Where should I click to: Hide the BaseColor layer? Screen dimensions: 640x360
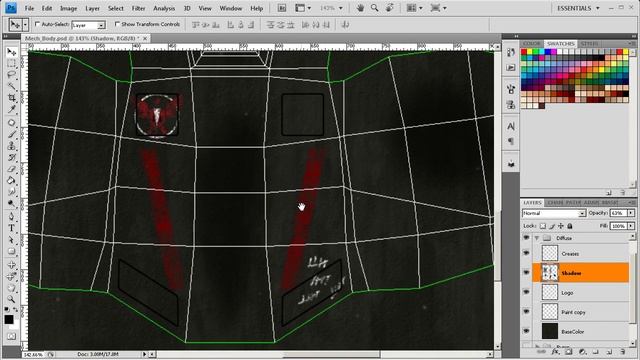[526, 331]
